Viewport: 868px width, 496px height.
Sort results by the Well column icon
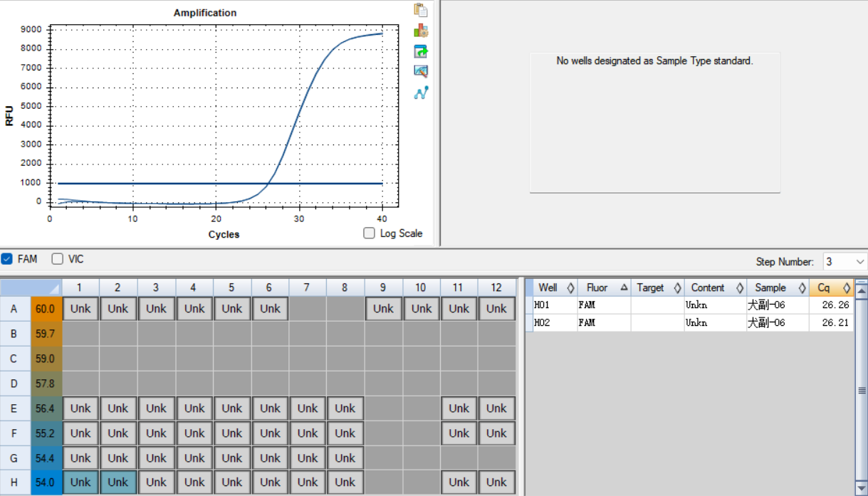tap(570, 288)
